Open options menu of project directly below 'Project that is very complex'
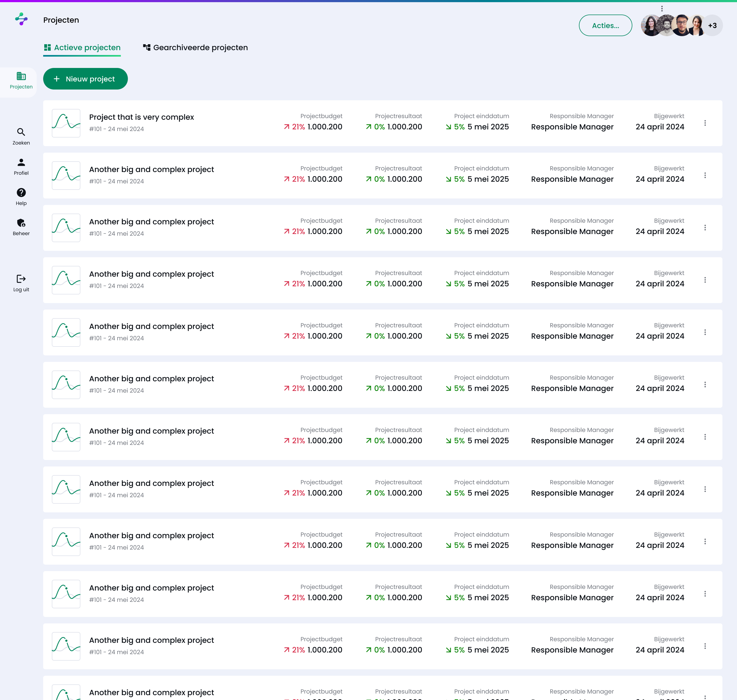 tap(705, 175)
